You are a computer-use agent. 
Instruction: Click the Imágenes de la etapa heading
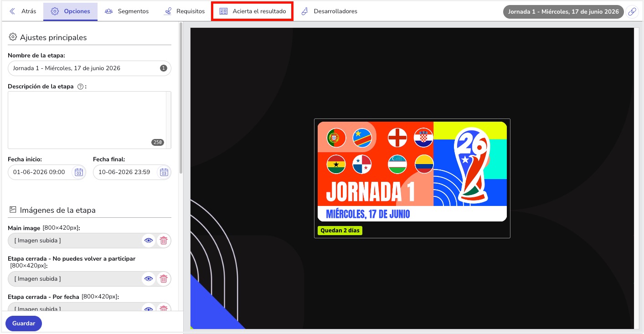(57, 210)
